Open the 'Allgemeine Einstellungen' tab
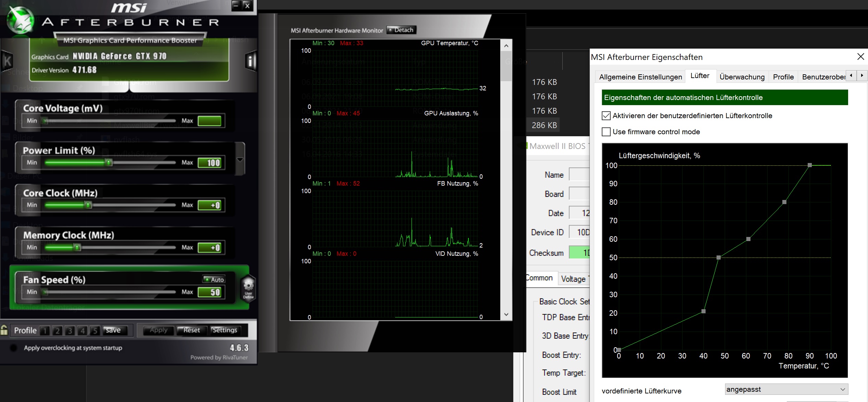 pyautogui.click(x=640, y=77)
